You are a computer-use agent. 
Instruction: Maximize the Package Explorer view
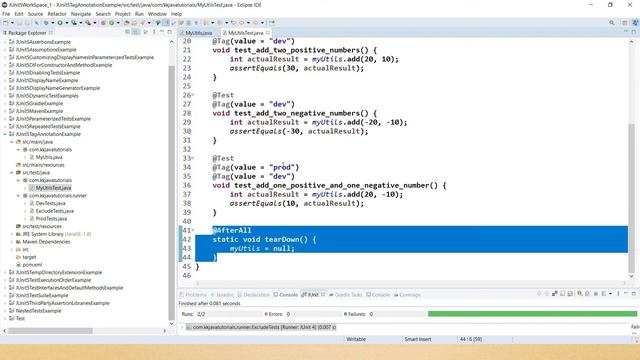[169, 32]
